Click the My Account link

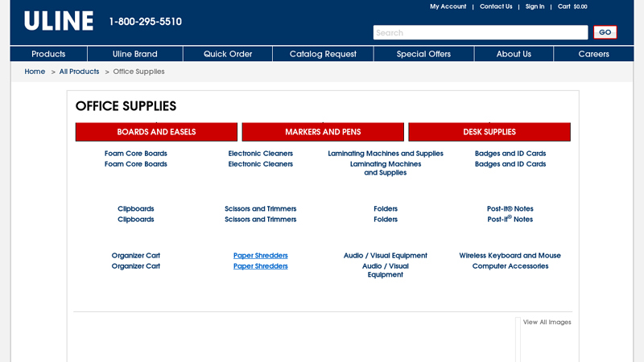pos(448,6)
